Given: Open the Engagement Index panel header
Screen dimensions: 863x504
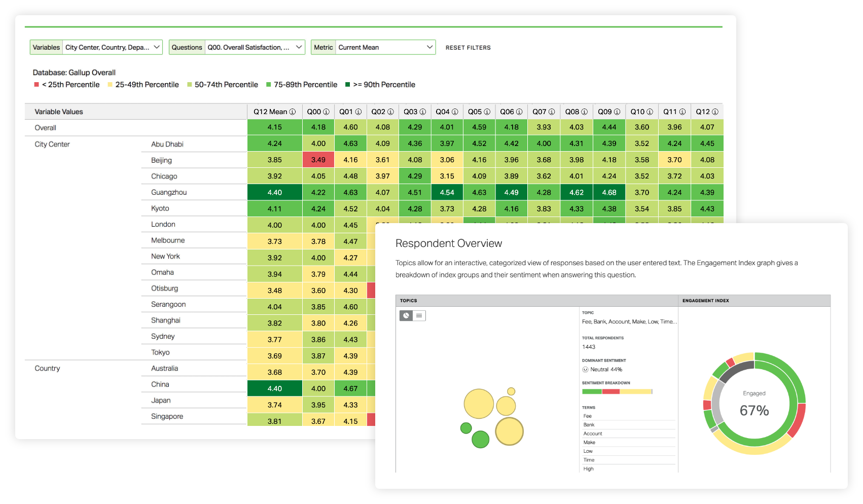Looking at the screenshot, I should pos(706,300).
